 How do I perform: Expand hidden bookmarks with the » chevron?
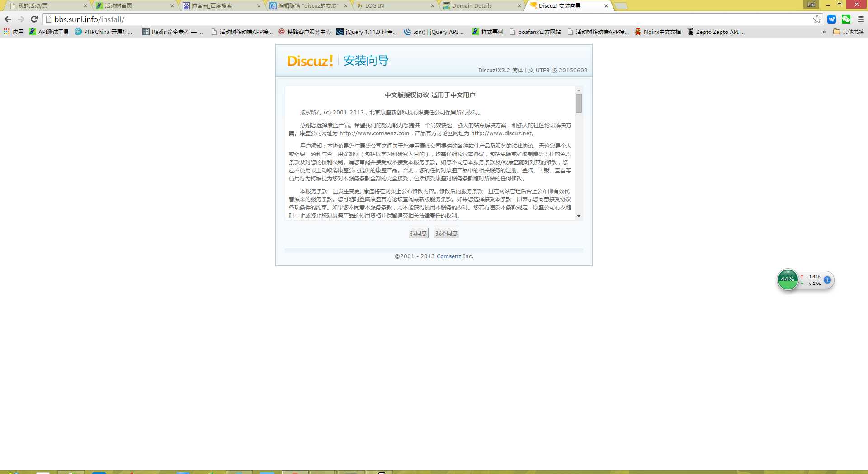824,32
